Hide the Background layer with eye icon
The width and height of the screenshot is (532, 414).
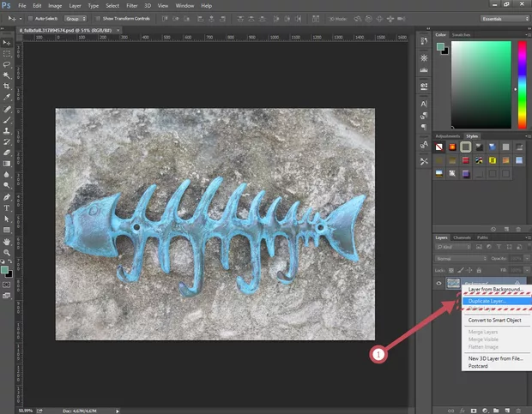point(438,283)
